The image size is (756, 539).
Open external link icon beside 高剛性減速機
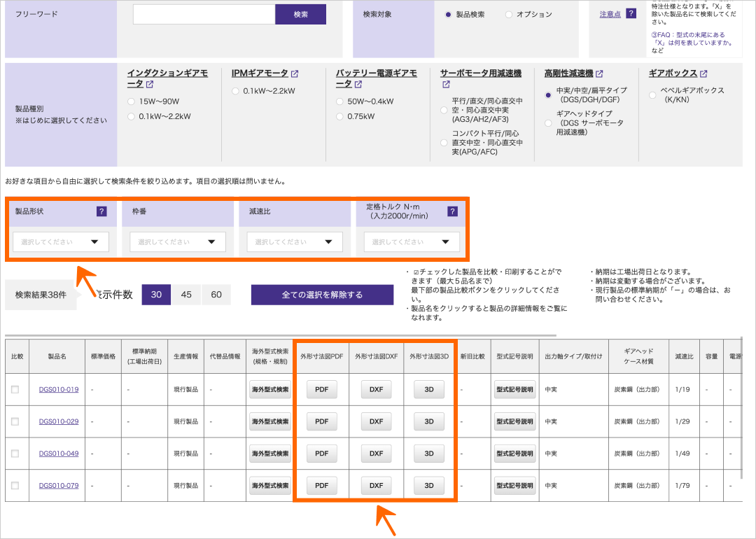point(599,73)
